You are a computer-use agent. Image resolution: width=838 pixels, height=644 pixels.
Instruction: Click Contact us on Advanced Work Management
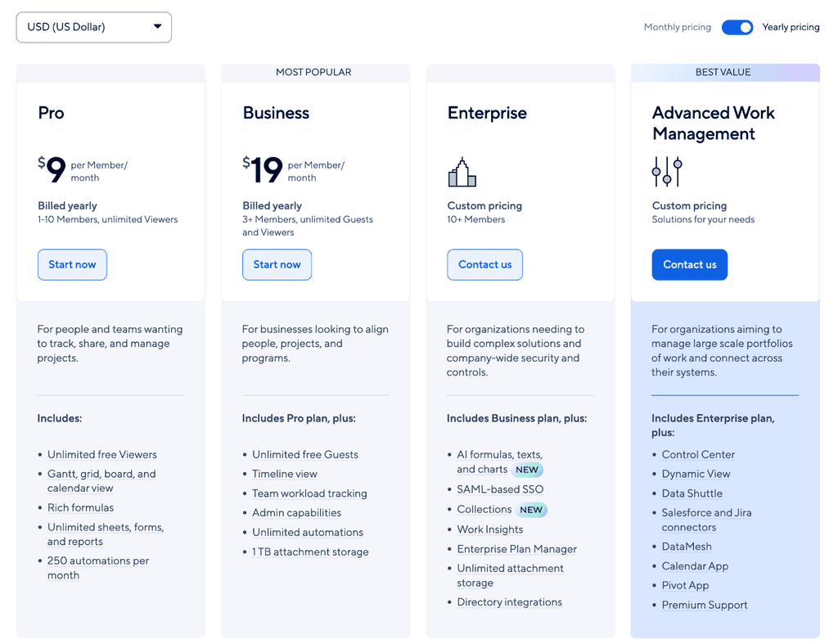point(689,264)
